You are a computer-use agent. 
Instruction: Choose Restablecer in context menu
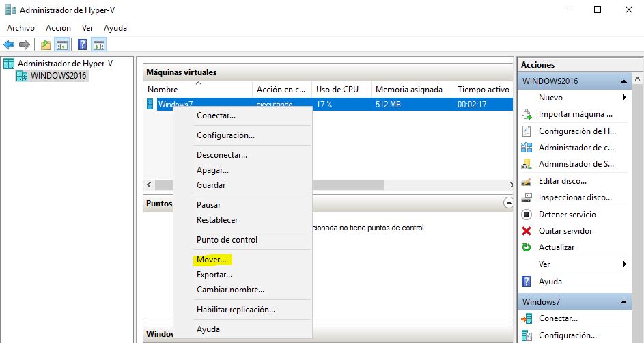tap(242, 220)
